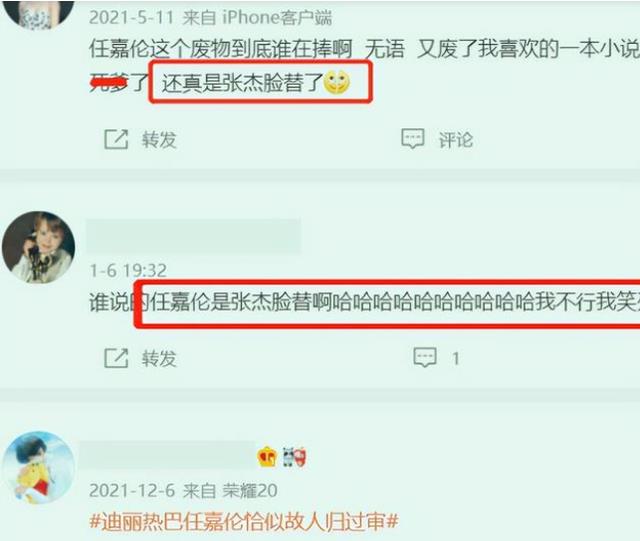Click the repost icon under the first post
Screen dimensions: 640x541
116,139
